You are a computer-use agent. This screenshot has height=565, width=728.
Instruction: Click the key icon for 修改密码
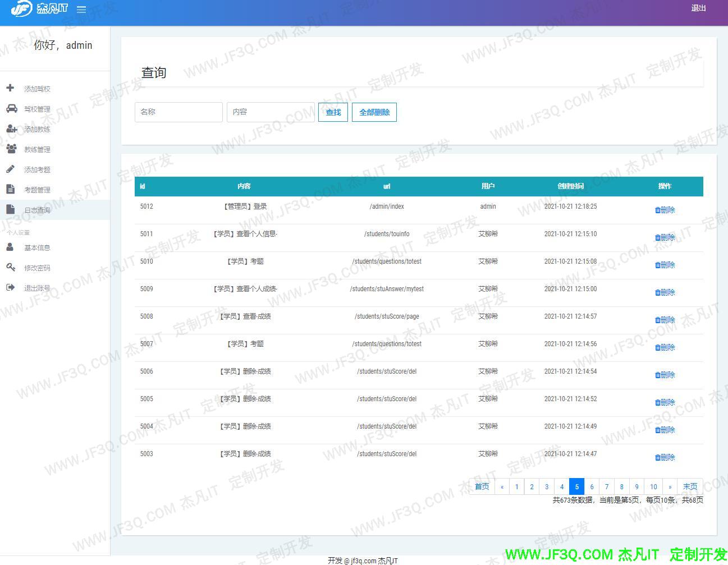[10, 267]
